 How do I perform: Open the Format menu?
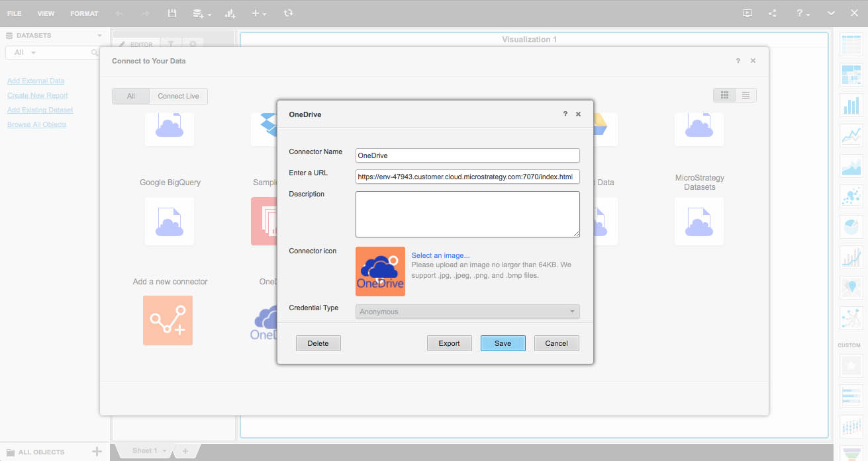tap(84, 13)
